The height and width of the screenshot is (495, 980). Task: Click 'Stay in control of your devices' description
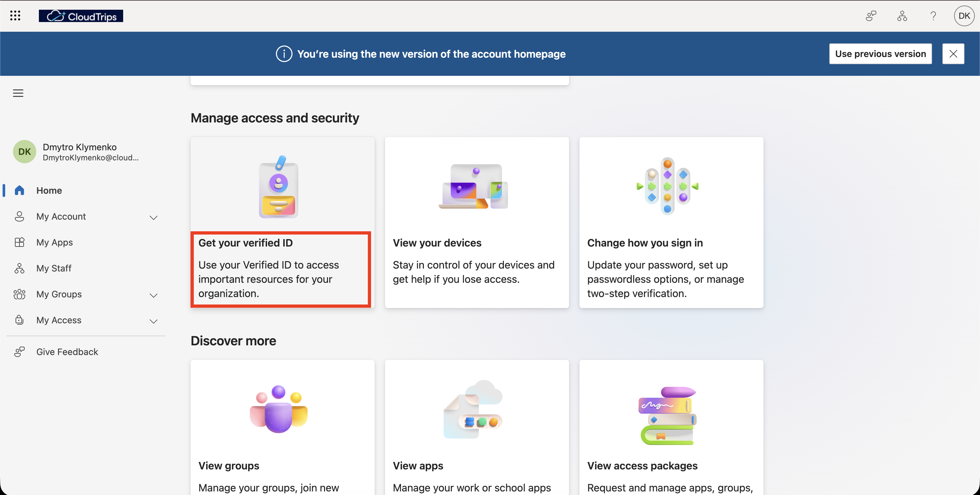click(473, 272)
